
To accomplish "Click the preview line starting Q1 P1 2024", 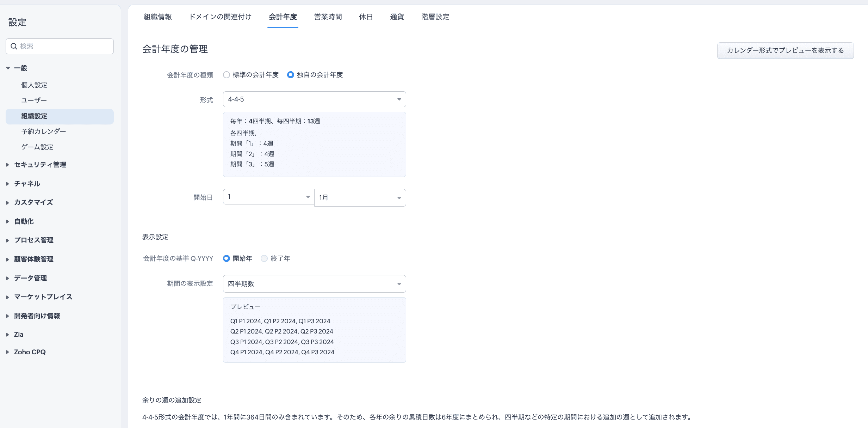I will point(280,321).
